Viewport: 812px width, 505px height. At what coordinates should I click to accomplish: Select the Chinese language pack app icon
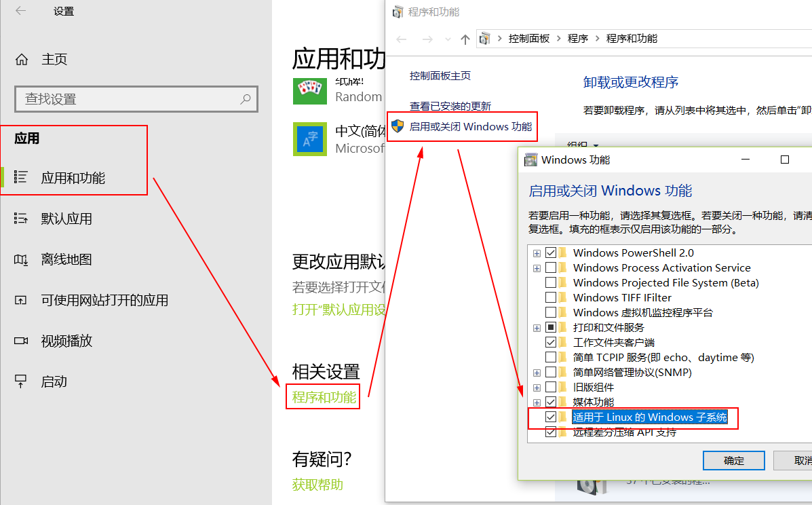click(310, 139)
